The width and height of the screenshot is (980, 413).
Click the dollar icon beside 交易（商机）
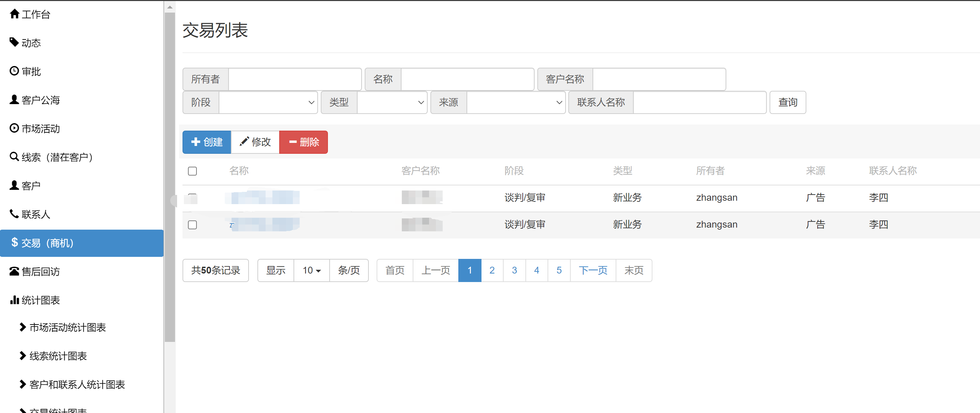click(14, 243)
